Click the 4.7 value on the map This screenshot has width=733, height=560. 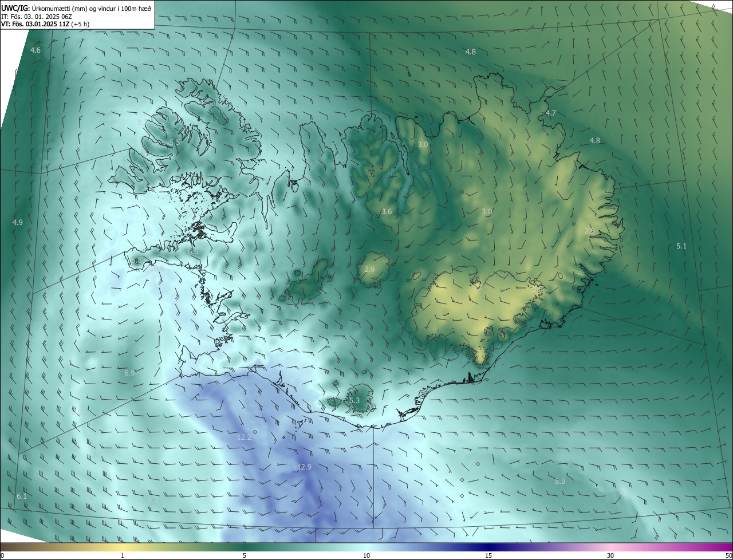[x=551, y=113]
